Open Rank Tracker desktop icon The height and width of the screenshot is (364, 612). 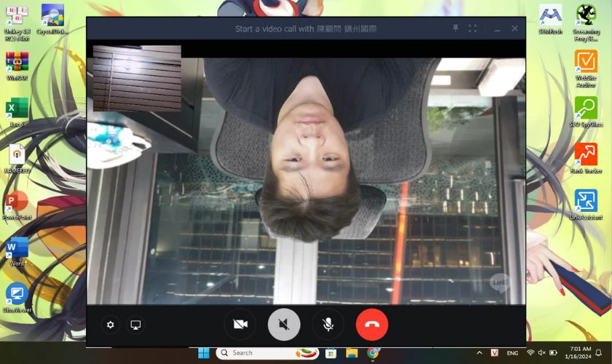click(x=586, y=159)
